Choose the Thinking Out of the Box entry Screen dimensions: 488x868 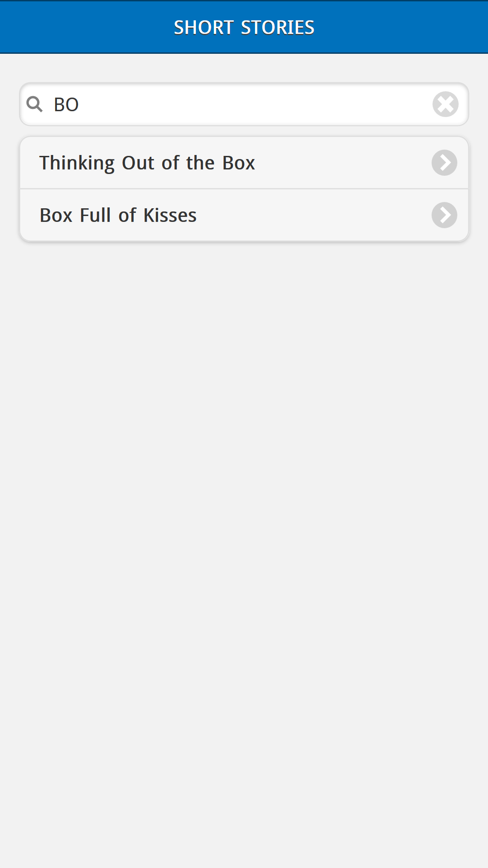[147, 163]
